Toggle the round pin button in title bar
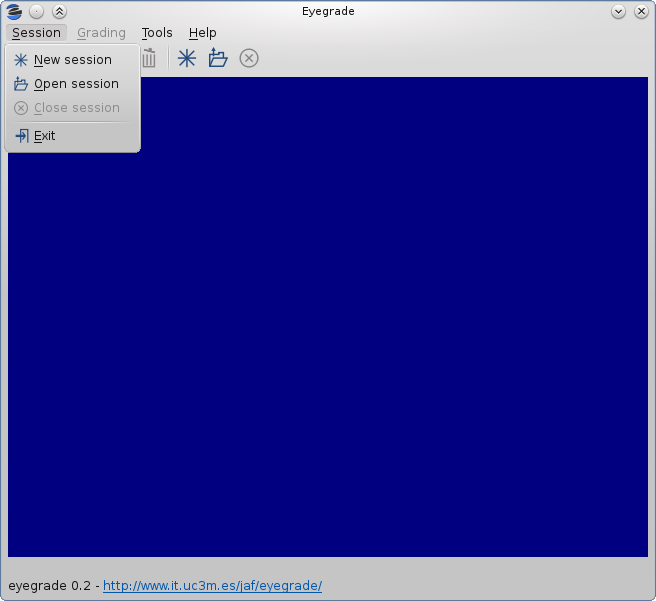This screenshot has width=656, height=601. pos(37,12)
